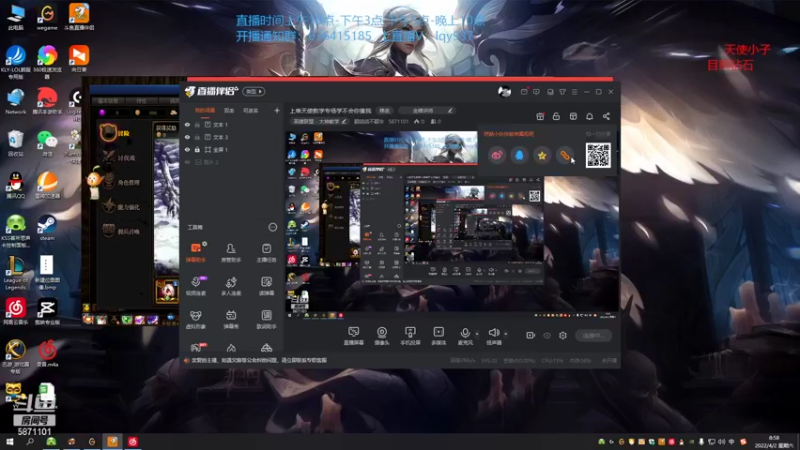Viewport: 800px width, 450px height.
Task: Add screen capture source from the bottom toolbar
Action: 354,336
